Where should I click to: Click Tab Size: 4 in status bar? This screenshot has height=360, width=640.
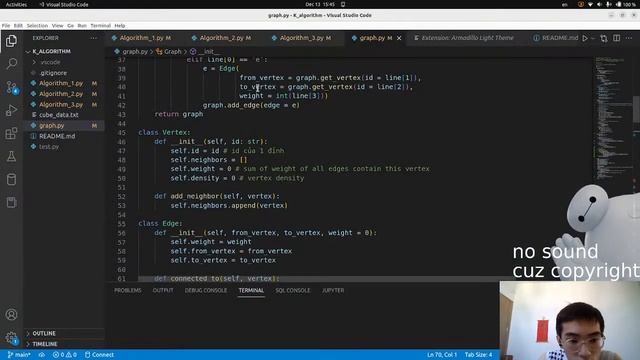pos(478,355)
